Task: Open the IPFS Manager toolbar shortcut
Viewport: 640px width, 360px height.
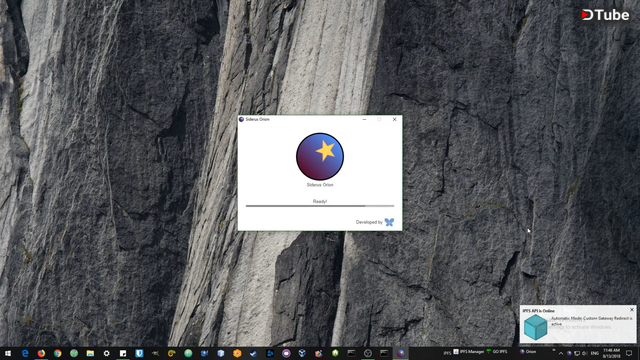Action: [x=469, y=352]
